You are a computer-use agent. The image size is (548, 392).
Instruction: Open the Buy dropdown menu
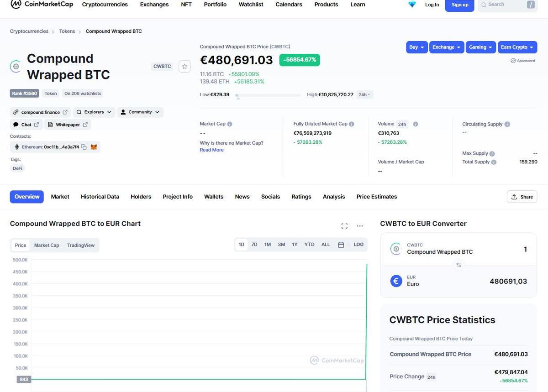pyautogui.click(x=416, y=47)
